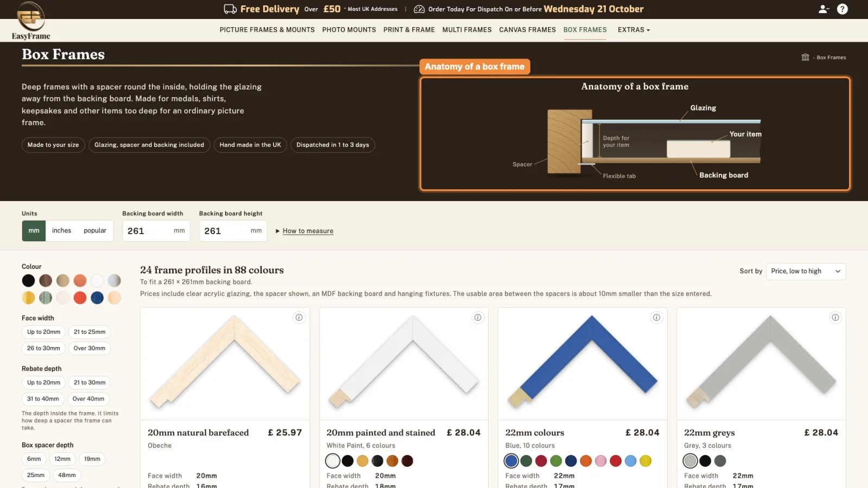Expand the Extras menu
The image size is (868, 488).
(633, 30)
